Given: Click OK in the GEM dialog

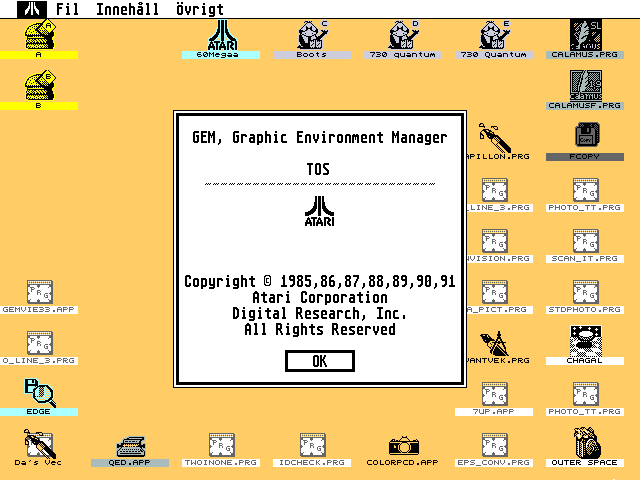Looking at the screenshot, I should point(320,361).
